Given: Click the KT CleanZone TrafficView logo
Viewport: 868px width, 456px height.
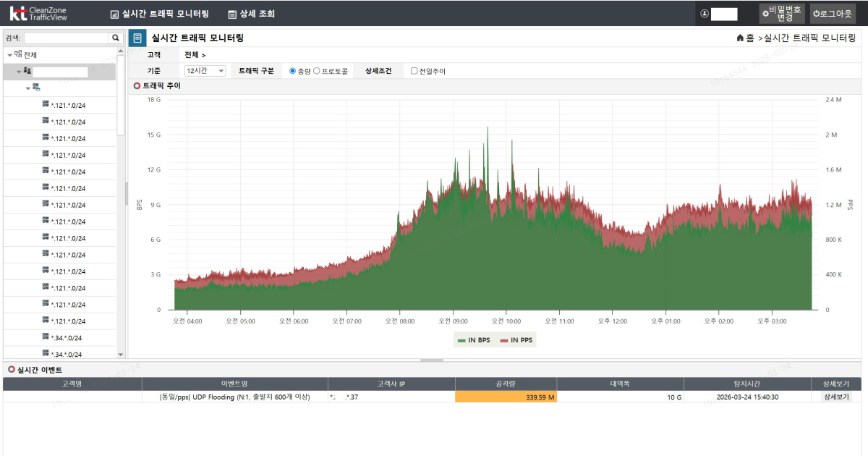Looking at the screenshot, I should click(x=38, y=13).
